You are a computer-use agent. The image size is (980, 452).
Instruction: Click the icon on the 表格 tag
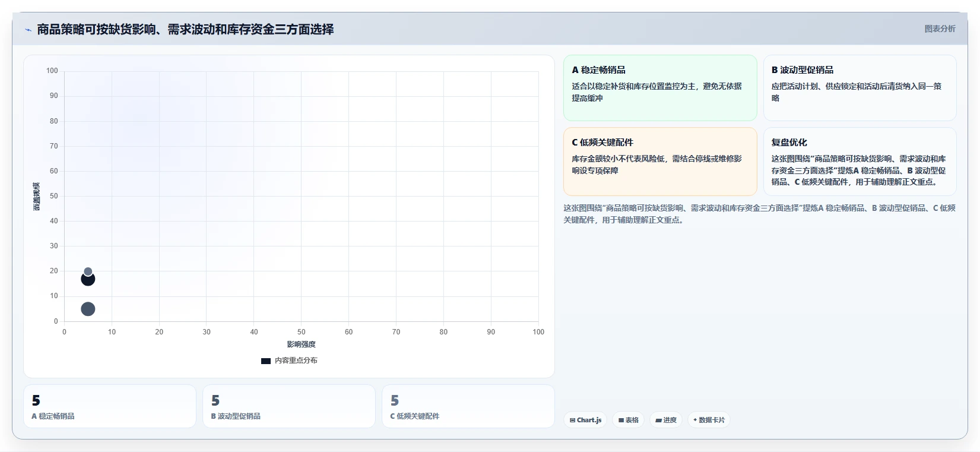pos(621,420)
